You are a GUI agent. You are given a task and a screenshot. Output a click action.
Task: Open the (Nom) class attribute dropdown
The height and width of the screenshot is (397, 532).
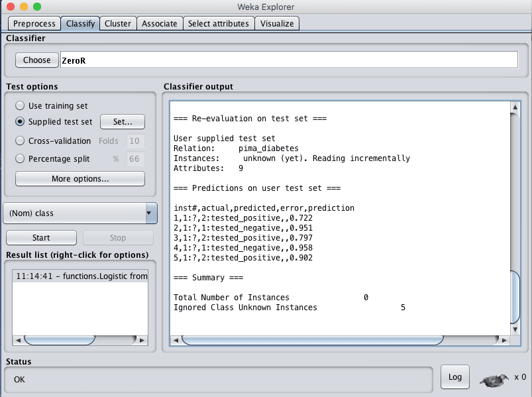click(80, 213)
